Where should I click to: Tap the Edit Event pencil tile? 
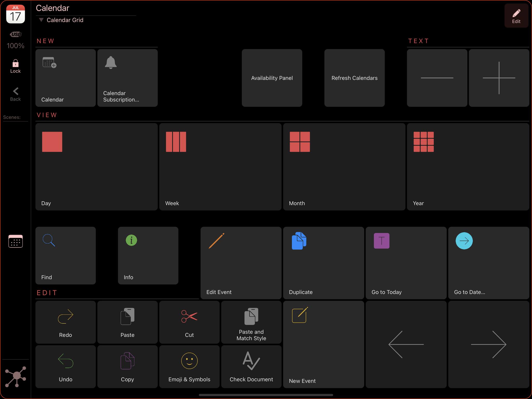click(241, 263)
